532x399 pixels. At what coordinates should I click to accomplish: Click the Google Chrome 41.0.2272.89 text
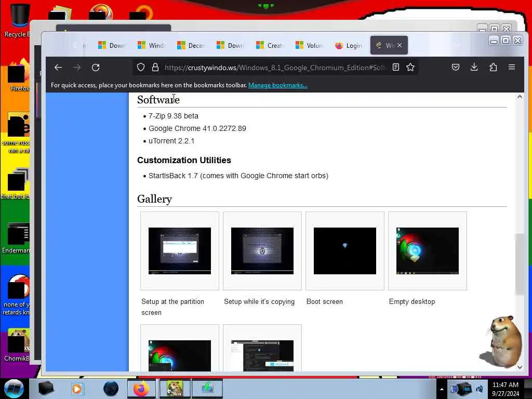pyautogui.click(x=197, y=129)
